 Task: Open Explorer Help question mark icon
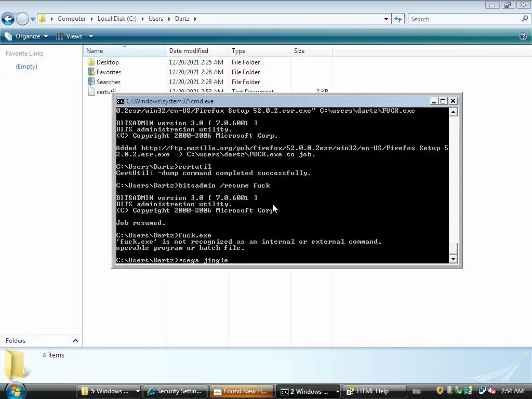[x=523, y=36]
